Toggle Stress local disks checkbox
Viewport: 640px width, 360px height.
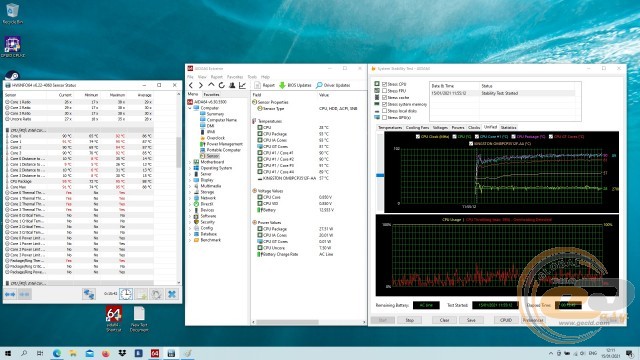pyautogui.click(x=384, y=111)
